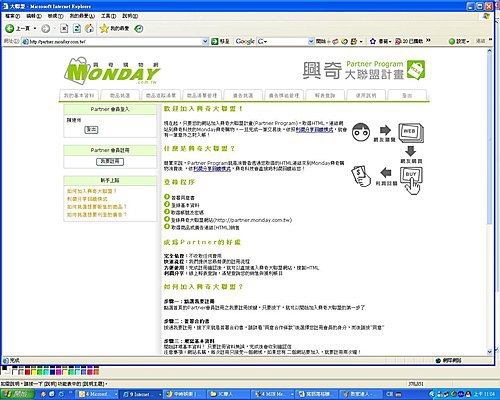The image size is (500, 400).
Task: Click the taskbar clock
Action: [x=485, y=394]
